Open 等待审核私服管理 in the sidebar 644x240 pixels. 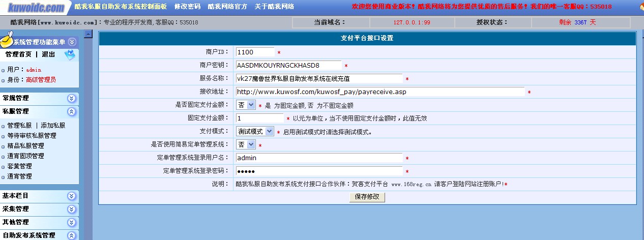pyautogui.click(x=32, y=136)
